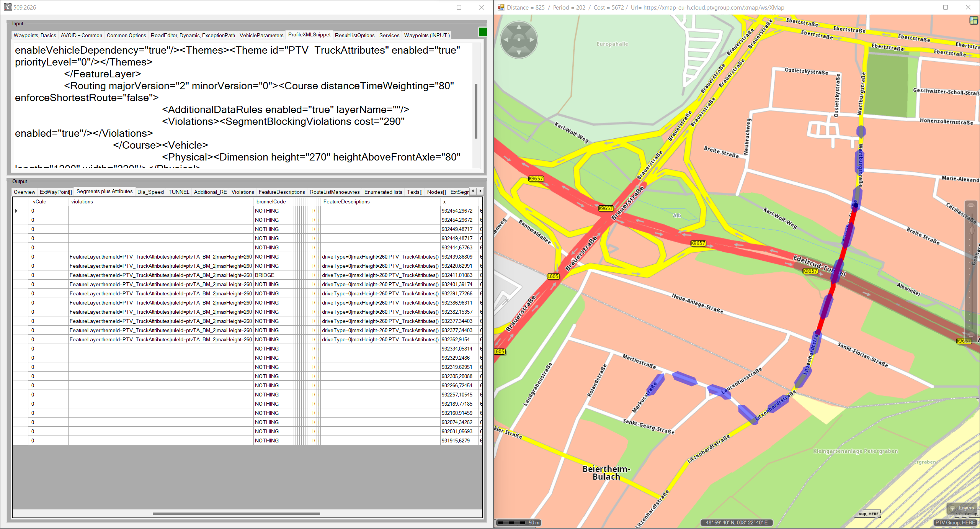Click the green status square indicator

coord(483,32)
